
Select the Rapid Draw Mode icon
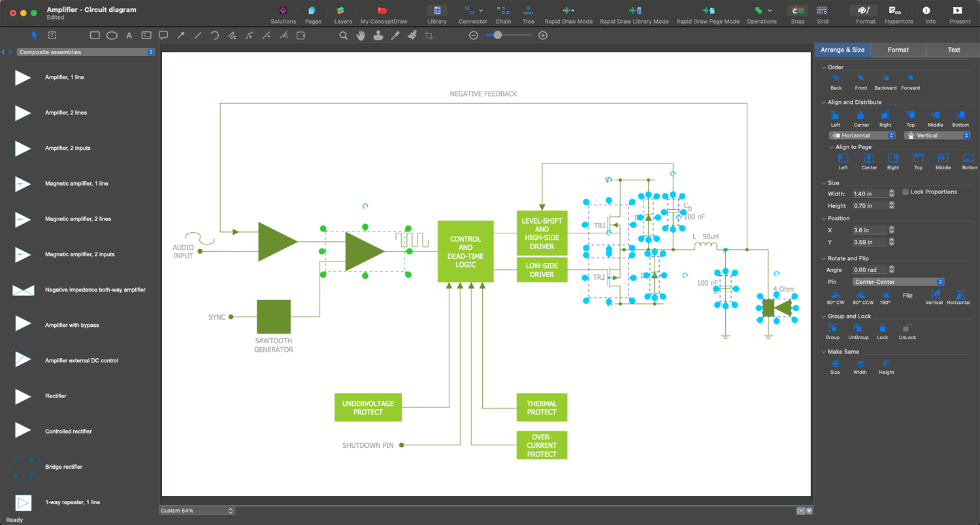point(568,11)
